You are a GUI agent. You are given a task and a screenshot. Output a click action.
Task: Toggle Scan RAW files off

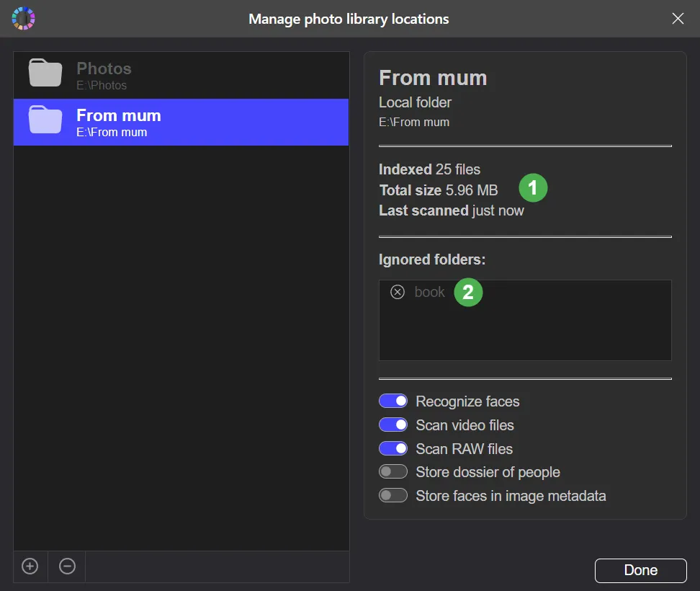393,448
